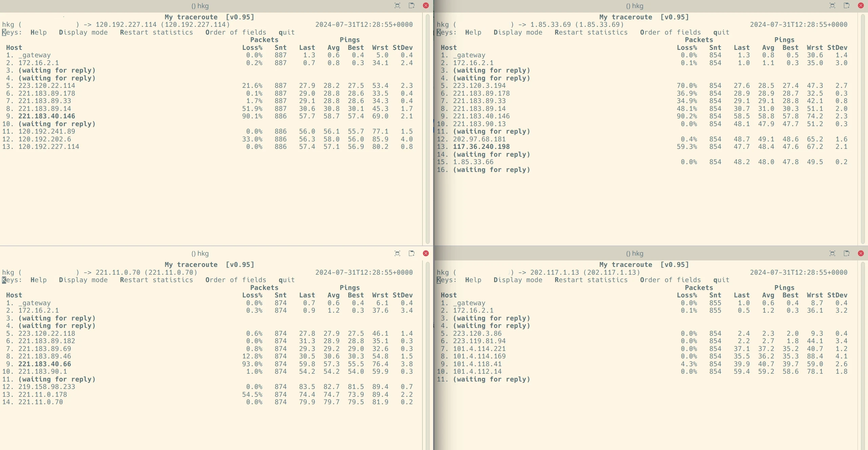
Task: Click Order of fields in 202.117.1.13 pane
Action: point(670,280)
